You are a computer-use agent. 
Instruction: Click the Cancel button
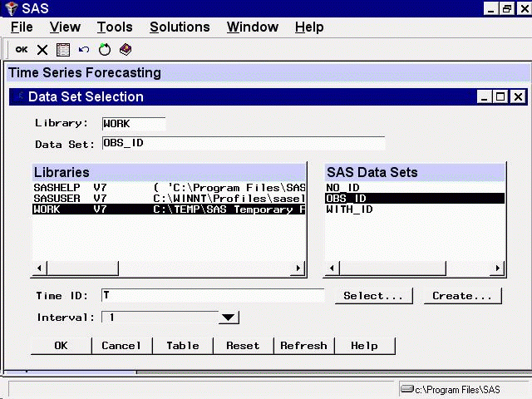point(122,346)
